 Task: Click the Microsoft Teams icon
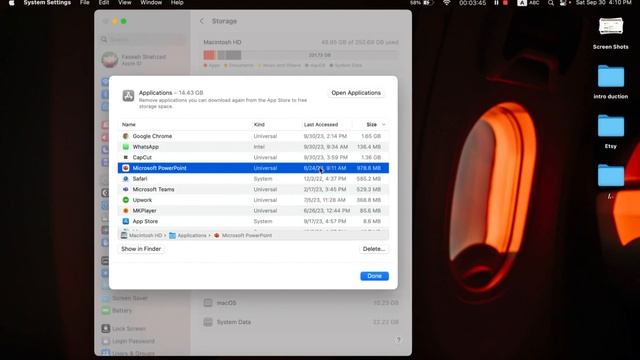[x=126, y=189]
